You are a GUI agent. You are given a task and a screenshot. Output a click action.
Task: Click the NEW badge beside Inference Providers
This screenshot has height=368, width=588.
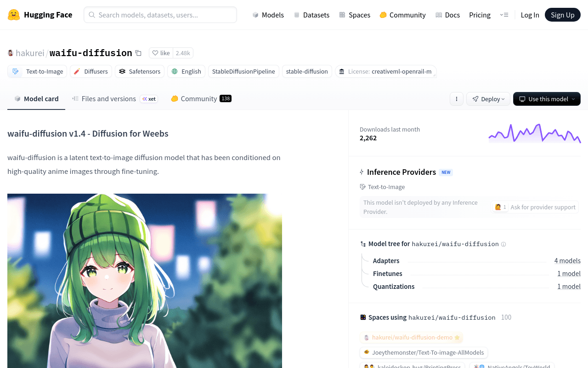pos(446,172)
